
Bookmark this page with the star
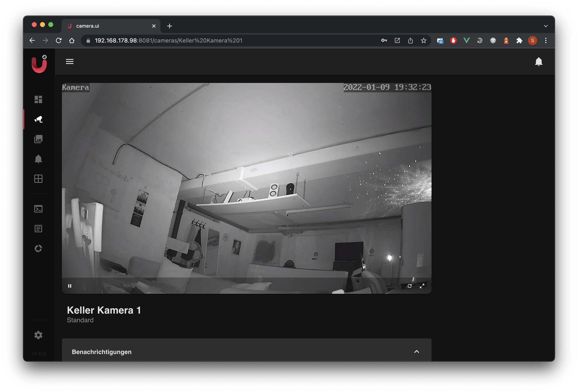coord(423,41)
